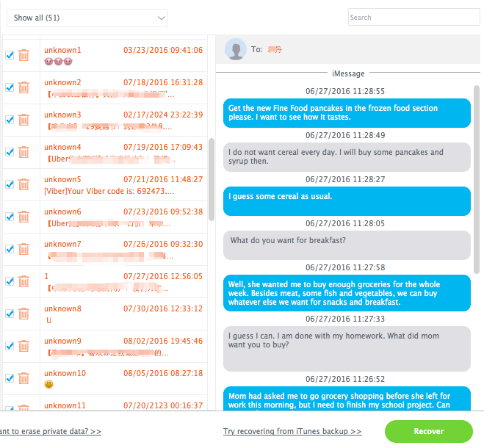
Task: Click the green Recover button
Action: click(429, 431)
